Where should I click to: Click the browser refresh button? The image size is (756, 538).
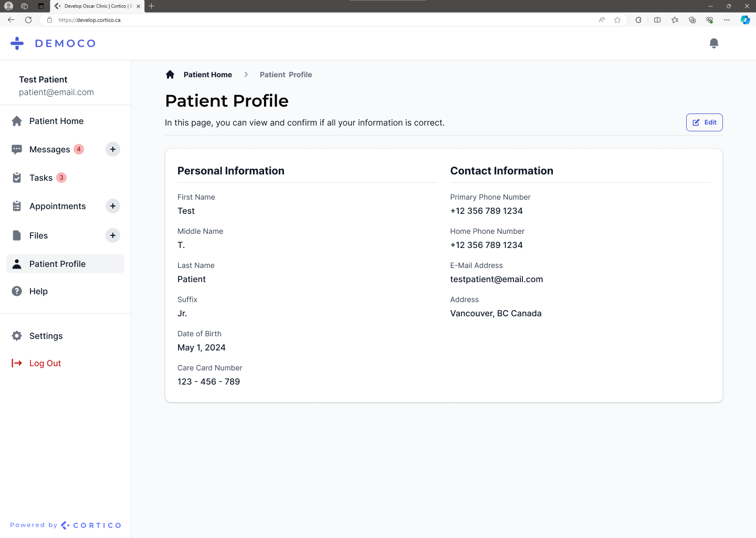[28, 20]
